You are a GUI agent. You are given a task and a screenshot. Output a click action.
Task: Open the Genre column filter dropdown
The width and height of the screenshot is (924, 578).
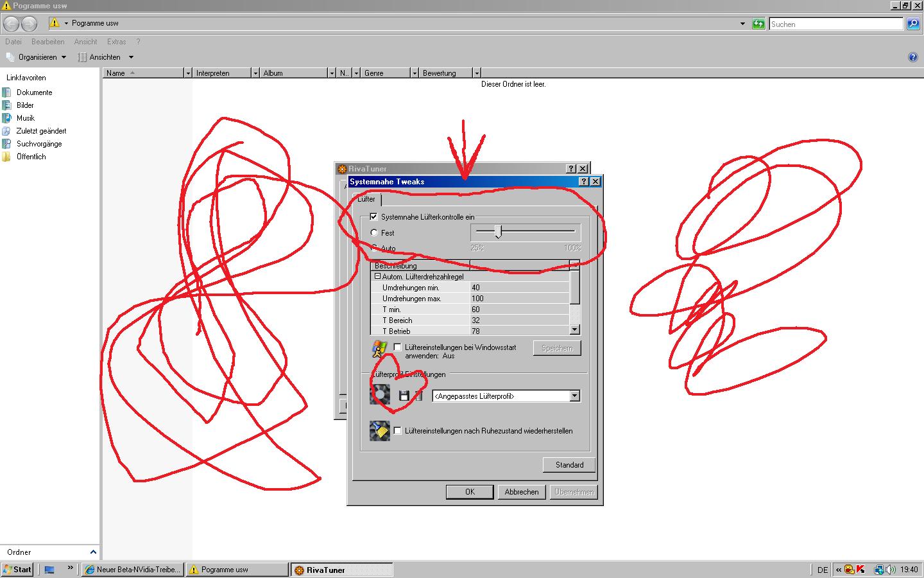[415, 73]
